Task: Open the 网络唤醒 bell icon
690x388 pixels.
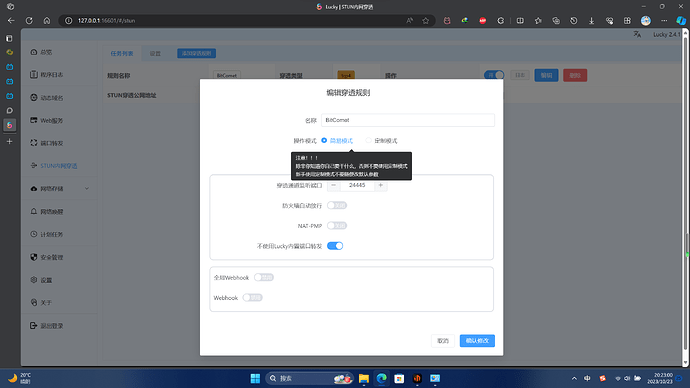Action: (x=34, y=211)
